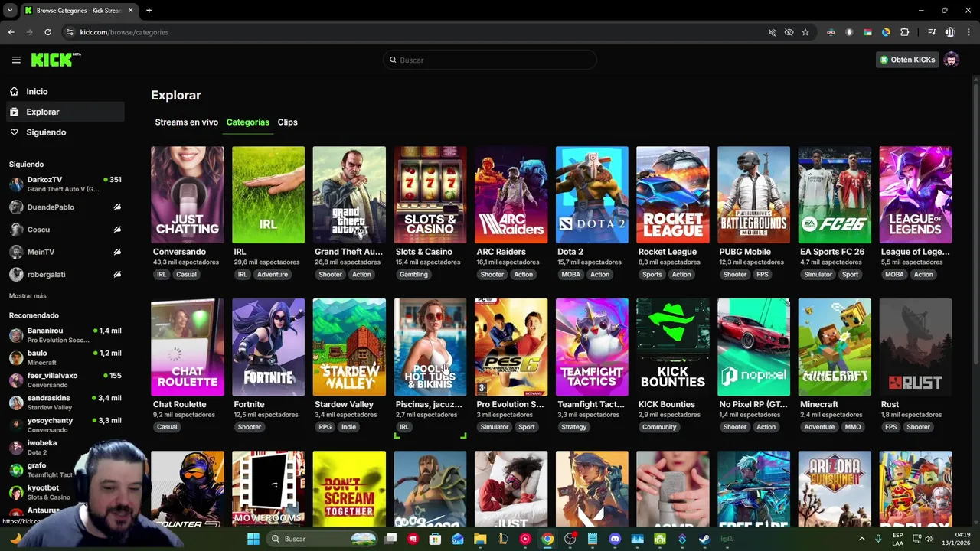This screenshot has width=980, height=551.
Task: Click the Community tag under KICK Bounties
Action: [x=659, y=427]
